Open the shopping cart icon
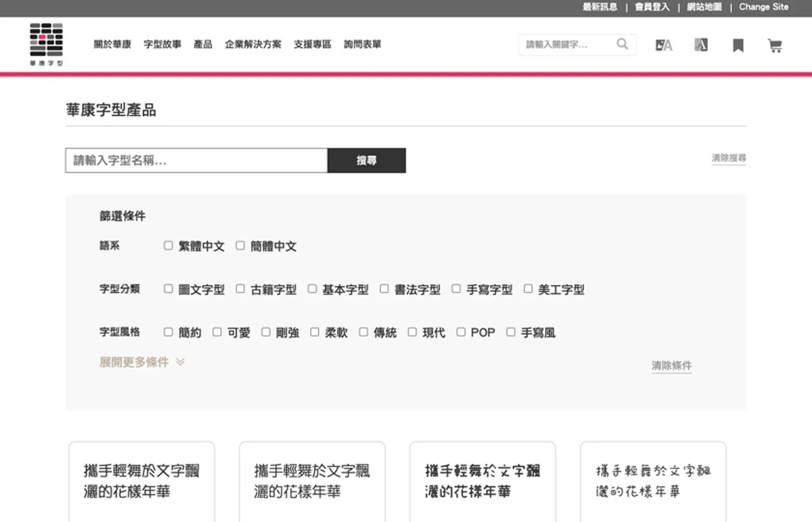The height and width of the screenshot is (522, 812). tap(775, 46)
